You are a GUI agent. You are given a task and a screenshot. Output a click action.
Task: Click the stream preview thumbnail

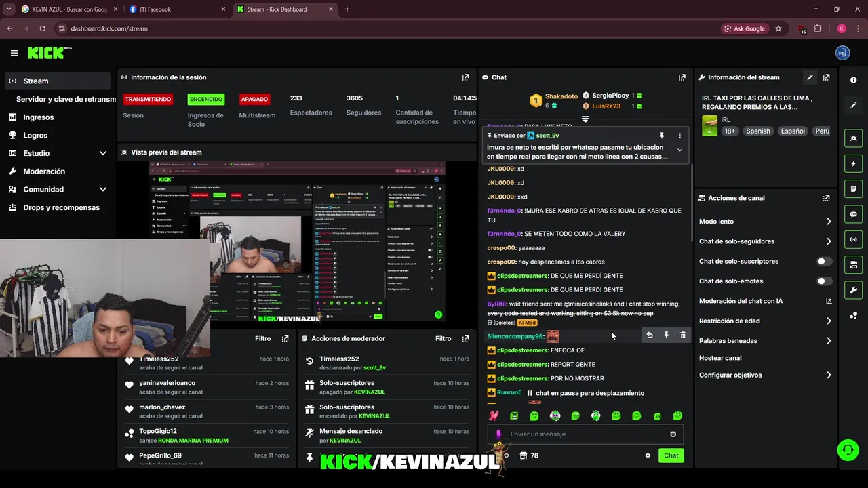click(x=297, y=242)
